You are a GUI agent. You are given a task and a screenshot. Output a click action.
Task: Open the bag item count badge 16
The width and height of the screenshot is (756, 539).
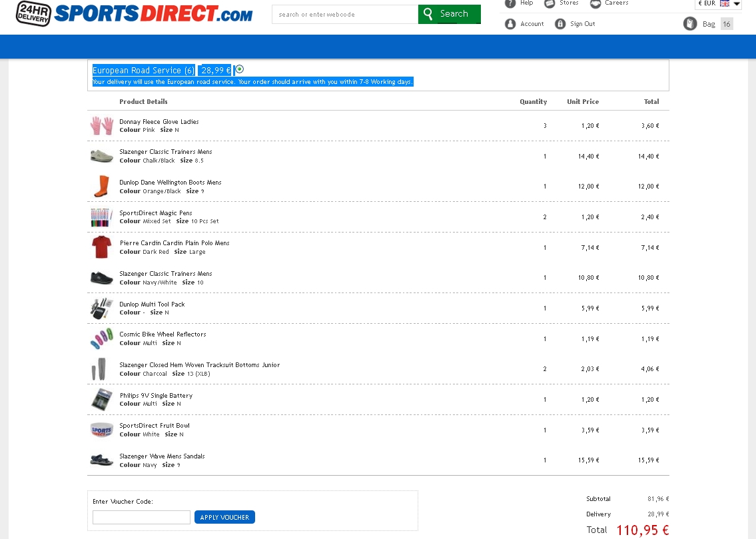tap(727, 24)
